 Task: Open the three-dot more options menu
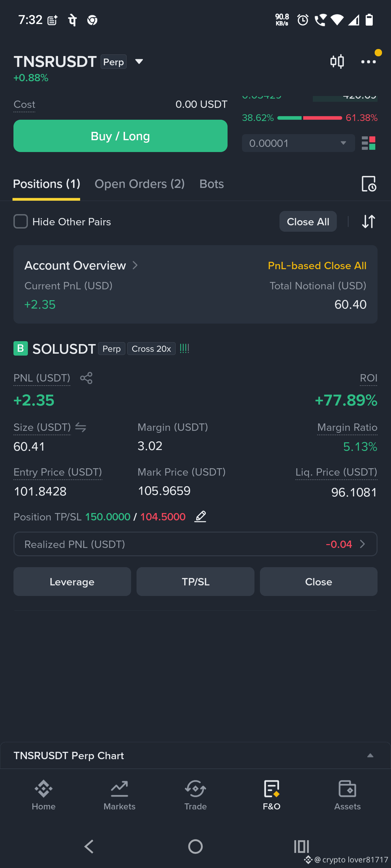click(x=368, y=62)
